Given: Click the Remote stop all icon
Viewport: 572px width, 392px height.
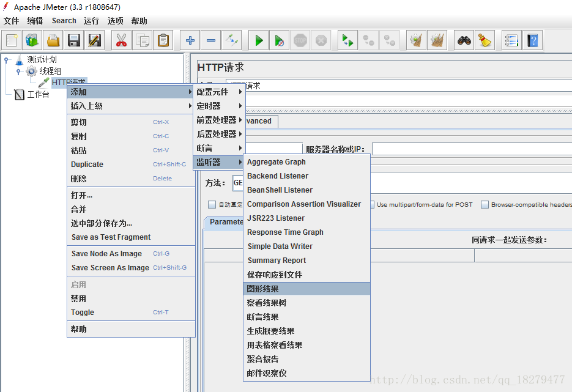Looking at the screenshot, I should click(x=368, y=40).
